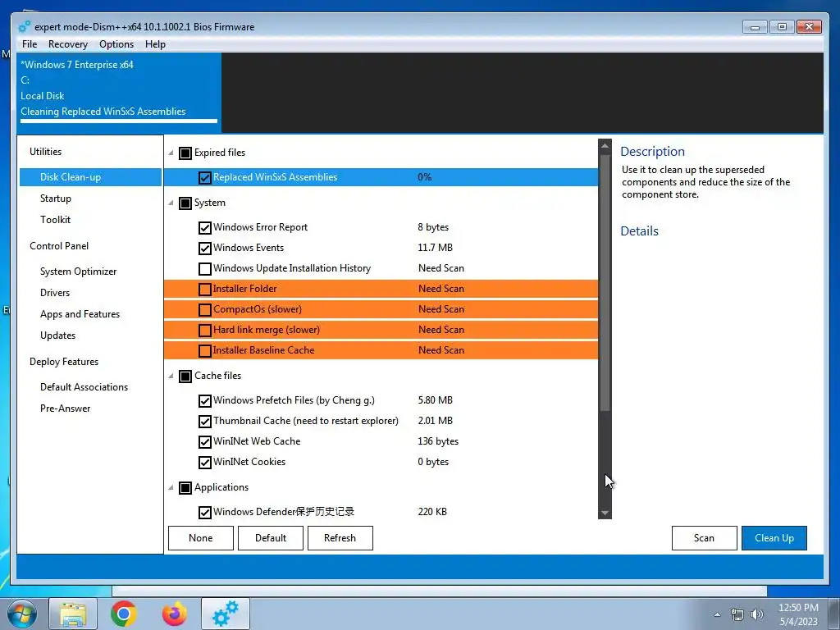This screenshot has height=630, width=840.
Task: Select the Windows 7 Enterprise x64 image tile
Action: 119,92
